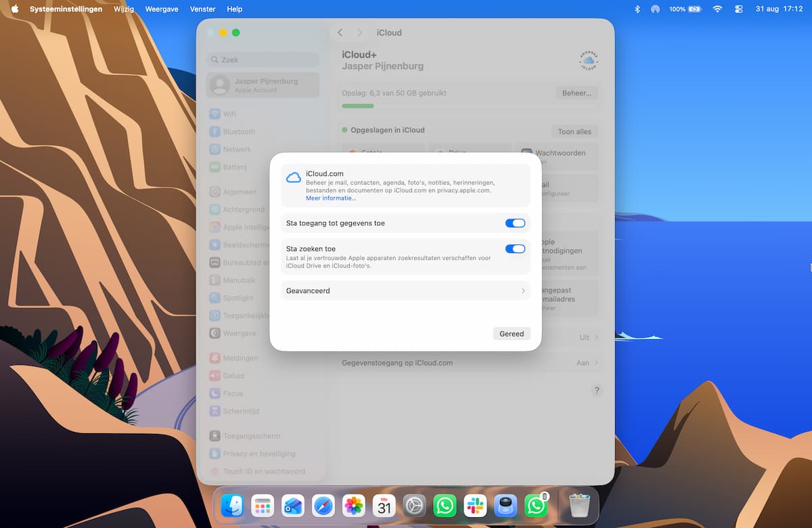This screenshot has width=812, height=528.
Task: Open Safari from the Dock
Action: (x=323, y=506)
